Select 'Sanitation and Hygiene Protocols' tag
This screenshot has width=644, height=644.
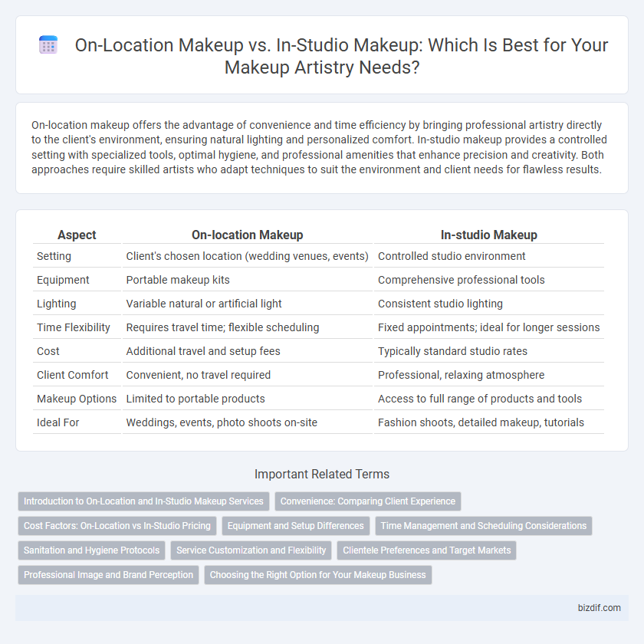click(91, 550)
